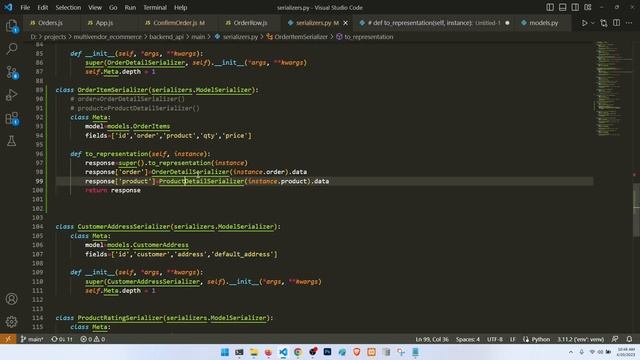Open the Search view in activity bar
The width and height of the screenshot is (640, 360).
pos(11,49)
